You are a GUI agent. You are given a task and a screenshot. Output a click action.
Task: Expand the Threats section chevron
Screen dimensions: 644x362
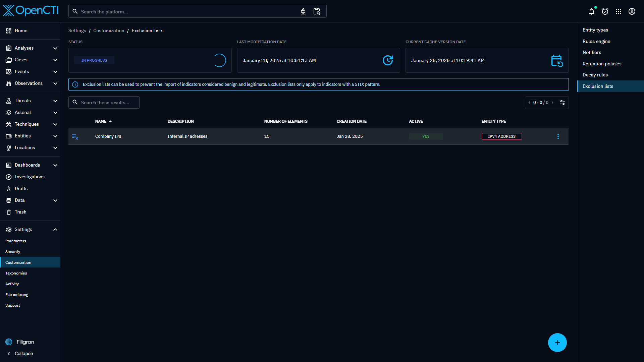click(x=55, y=101)
